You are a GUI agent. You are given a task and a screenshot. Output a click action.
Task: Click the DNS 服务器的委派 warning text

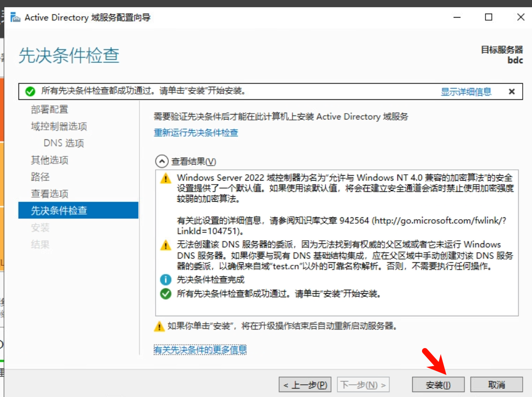coord(345,255)
